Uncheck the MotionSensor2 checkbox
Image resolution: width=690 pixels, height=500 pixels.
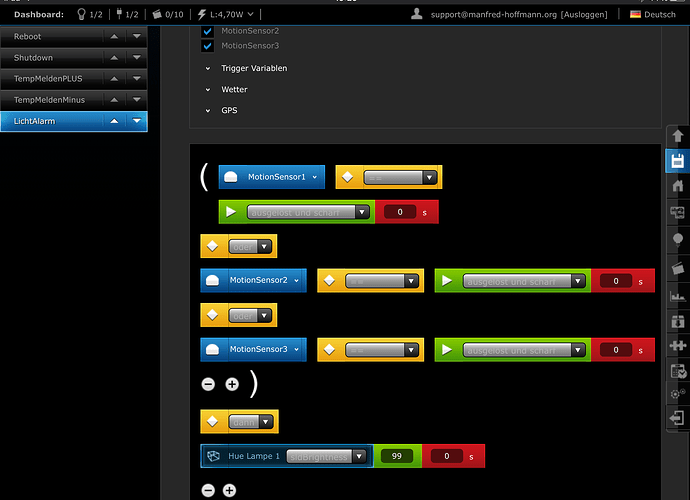[208, 31]
